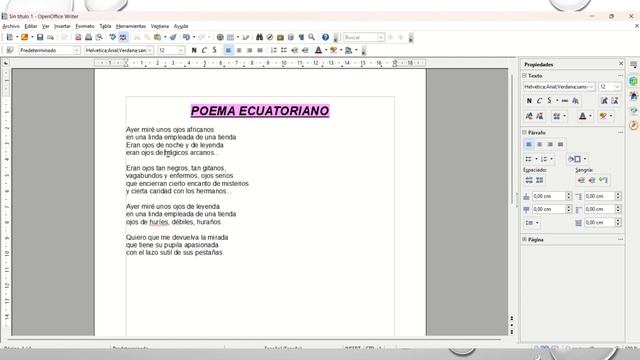Open Styles and Formatting icon on formatting bar
The height and width of the screenshot is (360, 640).
pyautogui.click(x=10, y=50)
